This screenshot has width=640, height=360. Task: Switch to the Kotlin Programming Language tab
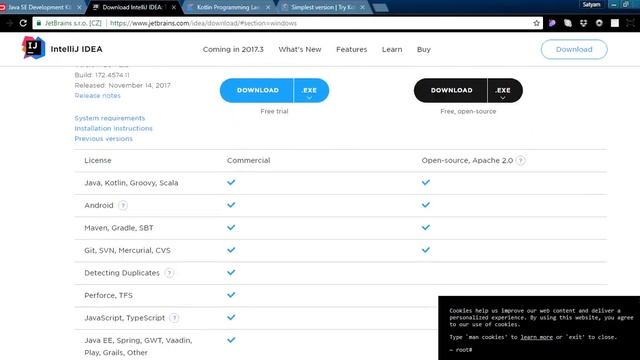[x=229, y=7]
